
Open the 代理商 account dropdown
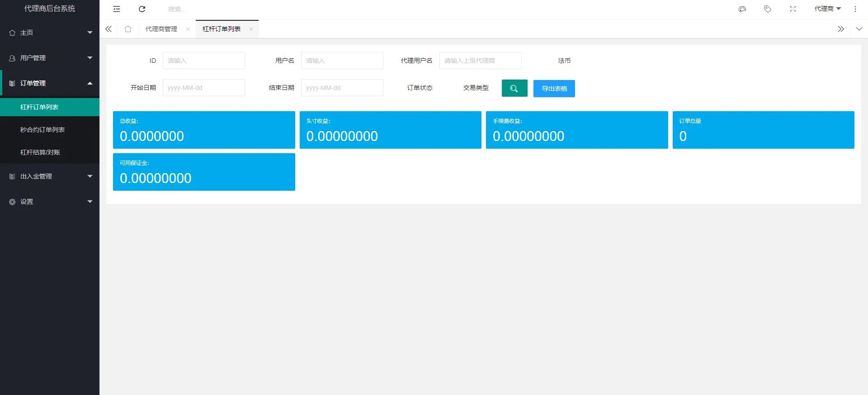pos(827,9)
